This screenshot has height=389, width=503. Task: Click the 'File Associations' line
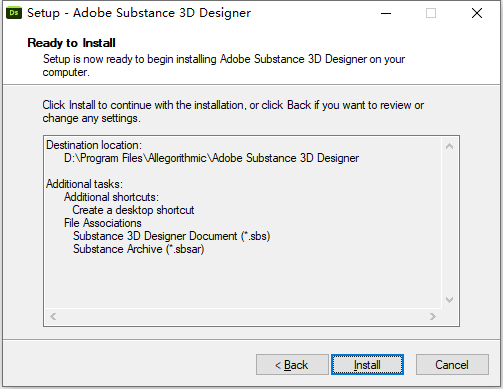[103, 223]
